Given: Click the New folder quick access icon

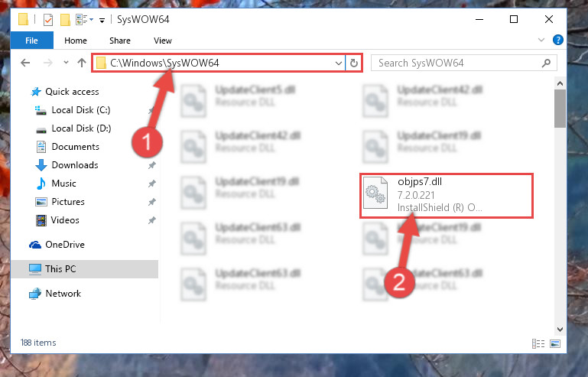Looking at the screenshot, I should tap(65, 20).
